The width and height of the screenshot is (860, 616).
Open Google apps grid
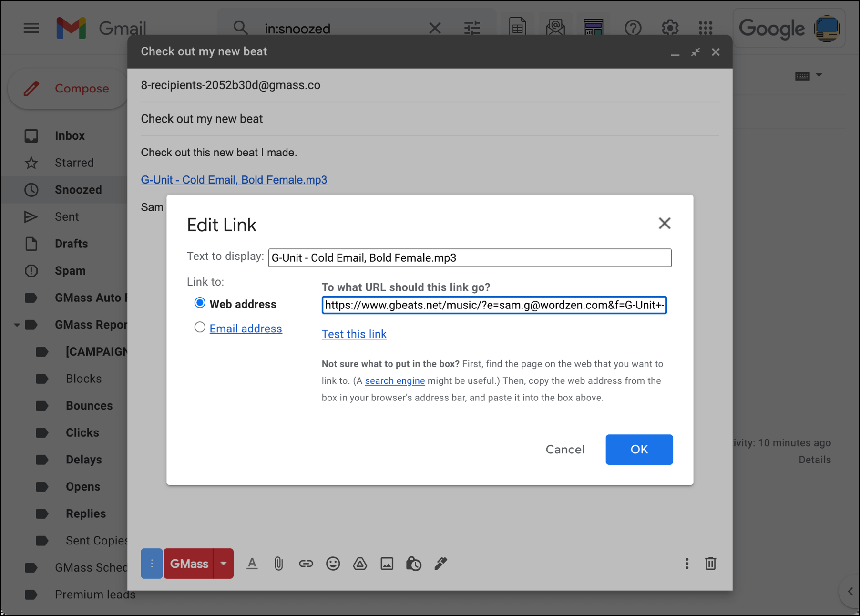click(706, 28)
